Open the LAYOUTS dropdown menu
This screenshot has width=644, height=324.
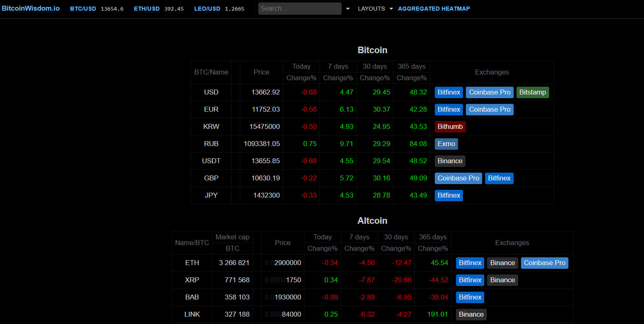[375, 9]
